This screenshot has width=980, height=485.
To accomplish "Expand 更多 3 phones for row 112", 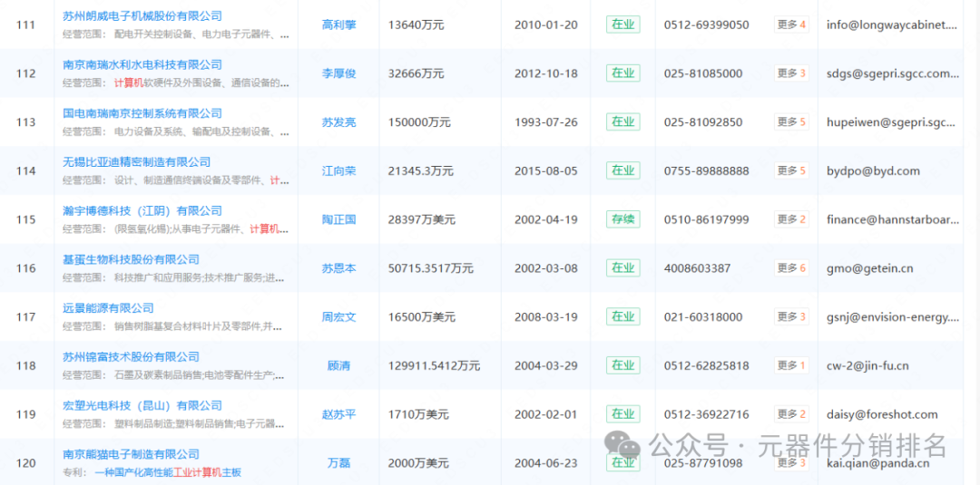I will [x=791, y=73].
